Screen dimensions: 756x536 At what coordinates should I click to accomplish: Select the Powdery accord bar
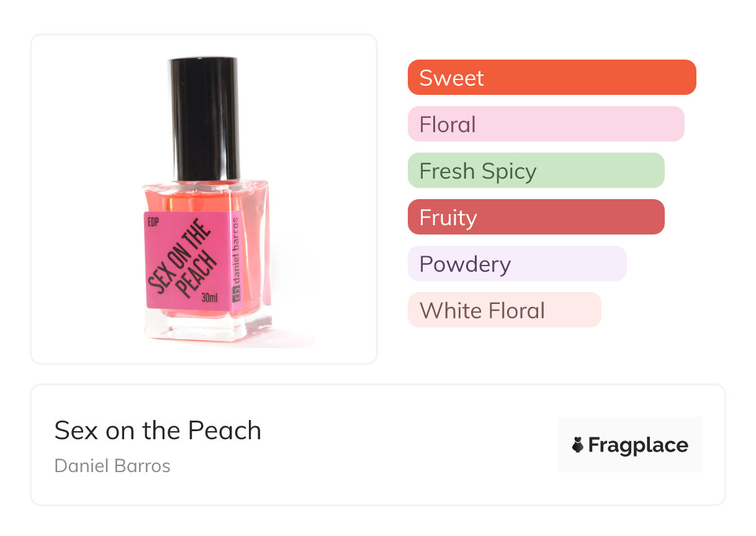pyautogui.click(x=516, y=264)
